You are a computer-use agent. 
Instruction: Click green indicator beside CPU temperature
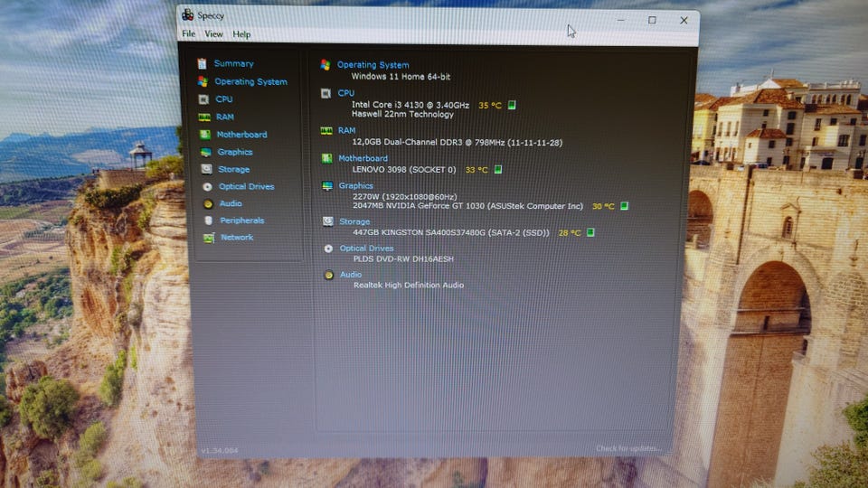click(512, 105)
